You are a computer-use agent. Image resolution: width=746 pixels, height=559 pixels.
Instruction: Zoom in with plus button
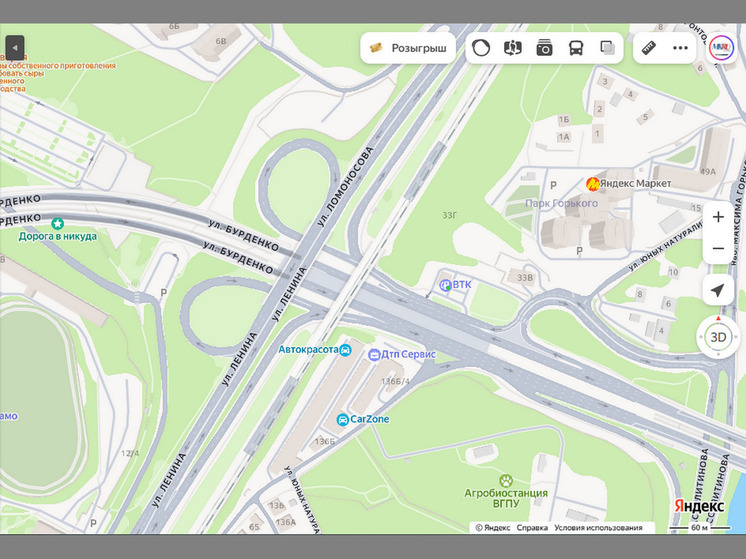click(718, 217)
